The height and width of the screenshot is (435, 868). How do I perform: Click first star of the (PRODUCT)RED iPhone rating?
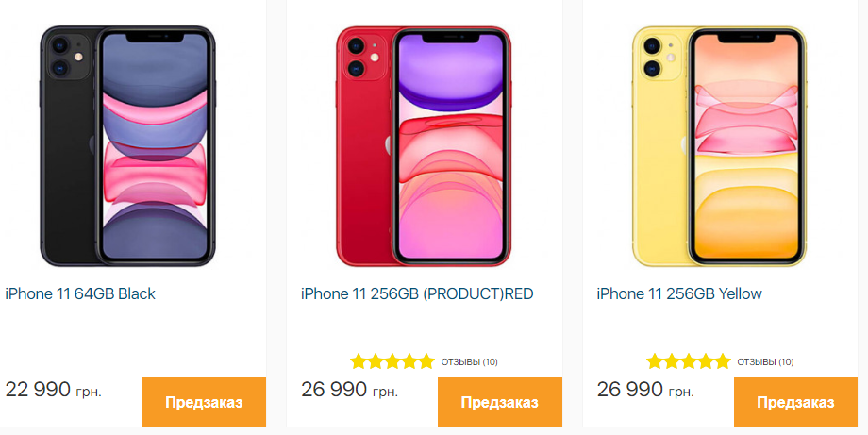(359, 361)
